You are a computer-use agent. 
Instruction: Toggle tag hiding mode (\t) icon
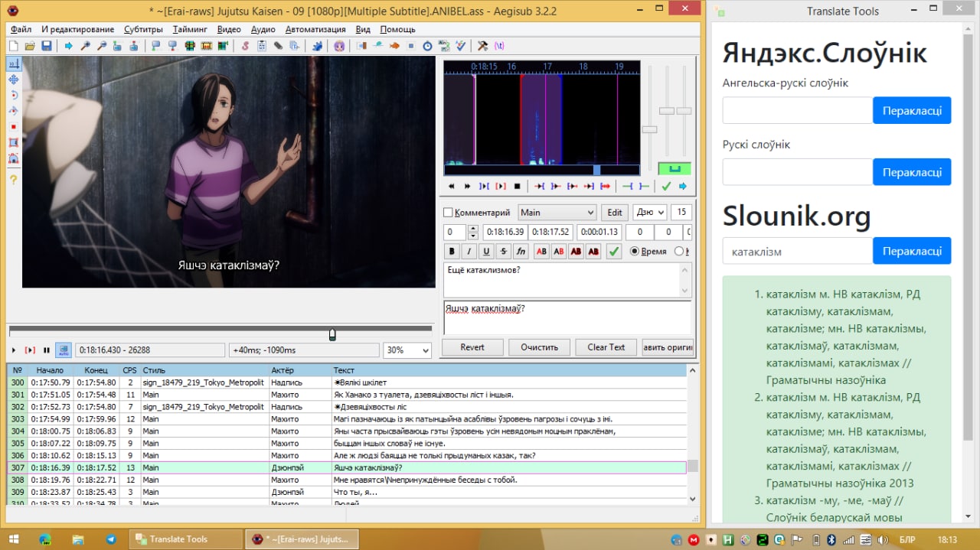[499, 46]
